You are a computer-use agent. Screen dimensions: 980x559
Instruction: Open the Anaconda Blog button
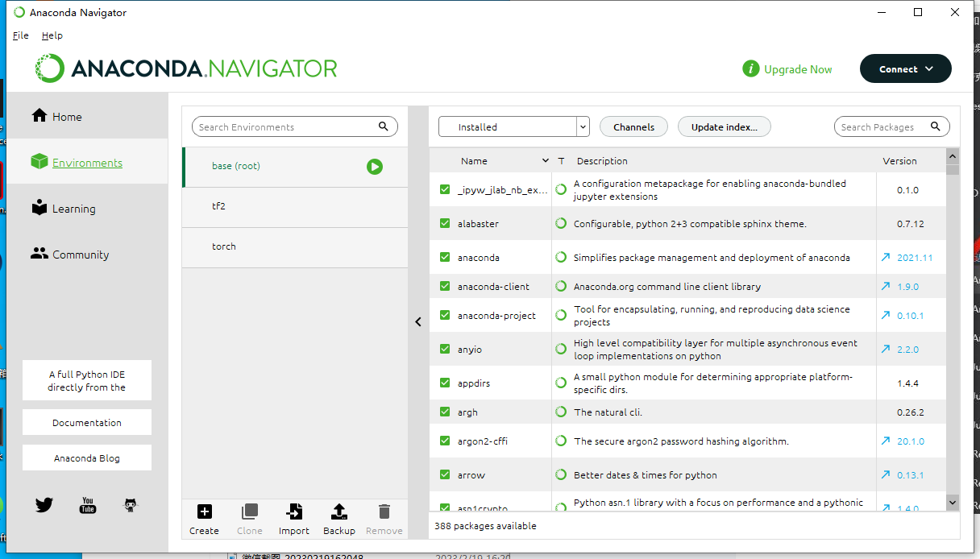87,458
